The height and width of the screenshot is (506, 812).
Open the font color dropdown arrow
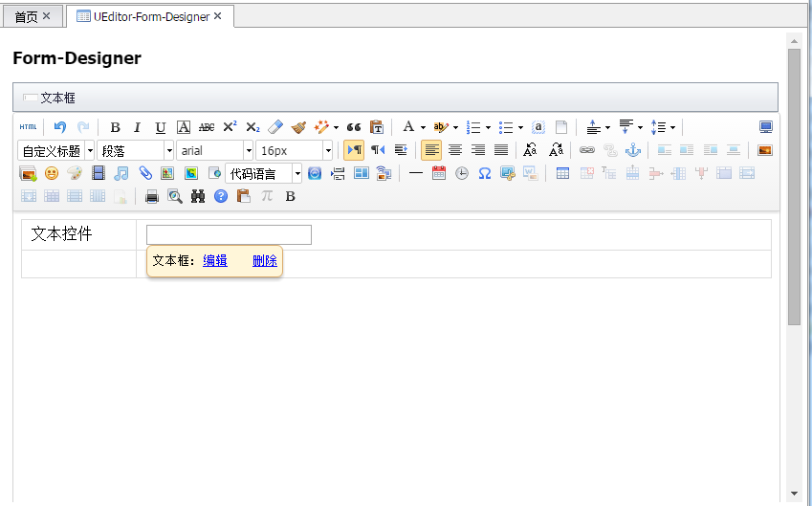click(423, 127)
